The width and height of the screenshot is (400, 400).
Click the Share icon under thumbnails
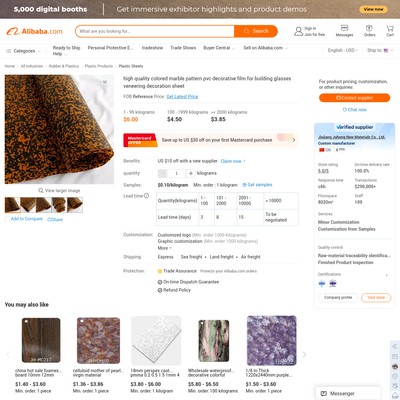pyautogui.click(x=50, y=219)
